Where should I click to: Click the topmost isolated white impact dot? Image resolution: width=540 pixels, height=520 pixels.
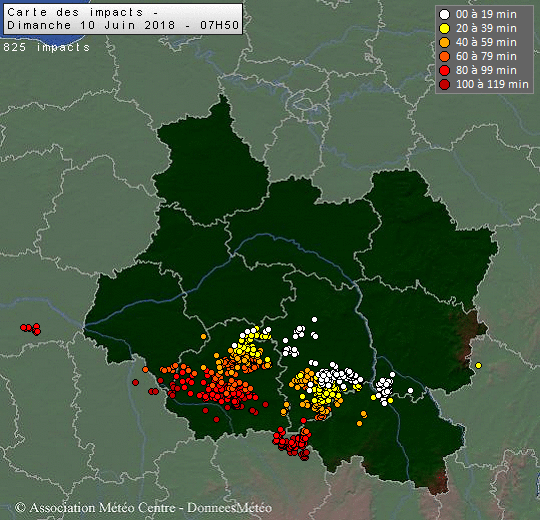tap(314, 320)
